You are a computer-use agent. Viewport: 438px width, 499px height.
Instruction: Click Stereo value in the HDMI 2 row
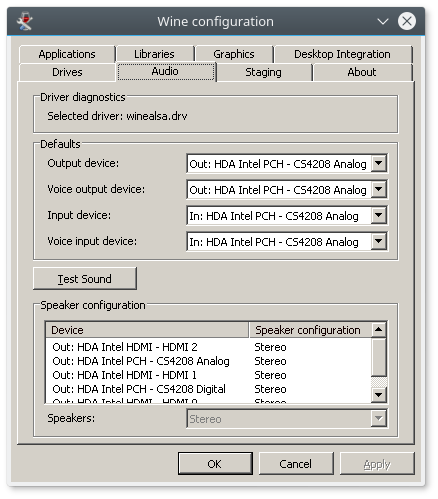tap(270, 347)
